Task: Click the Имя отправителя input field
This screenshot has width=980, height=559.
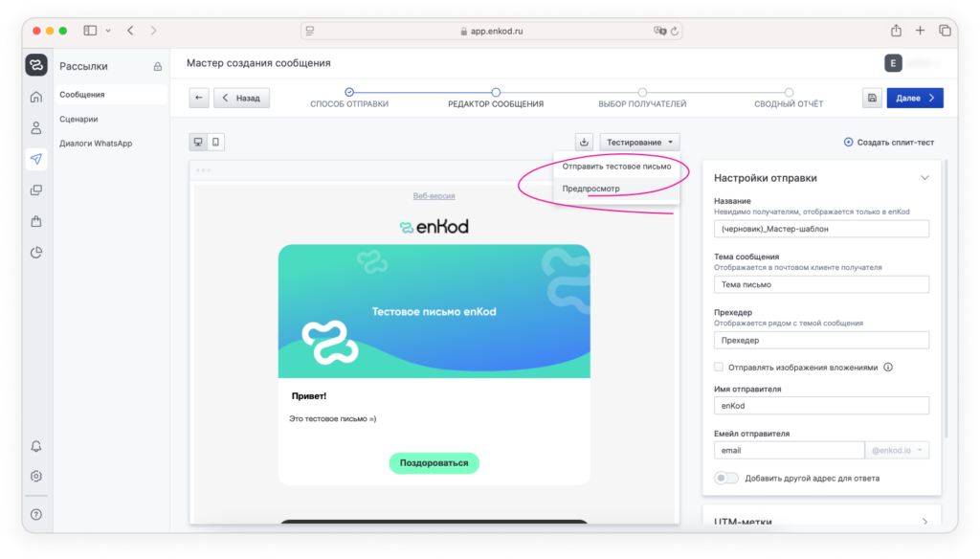Action: click(821, 406)
